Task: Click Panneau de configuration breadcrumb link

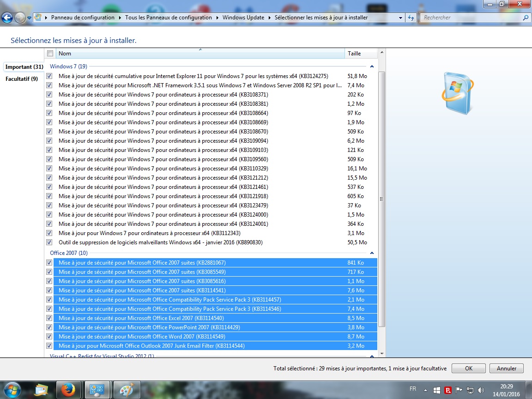Action: coord(83,18)
